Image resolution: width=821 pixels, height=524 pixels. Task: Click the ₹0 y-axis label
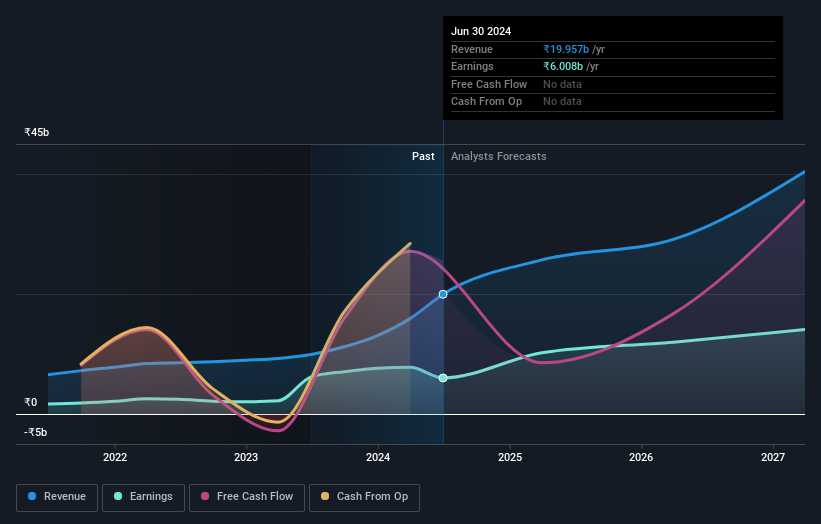(31, 403)
